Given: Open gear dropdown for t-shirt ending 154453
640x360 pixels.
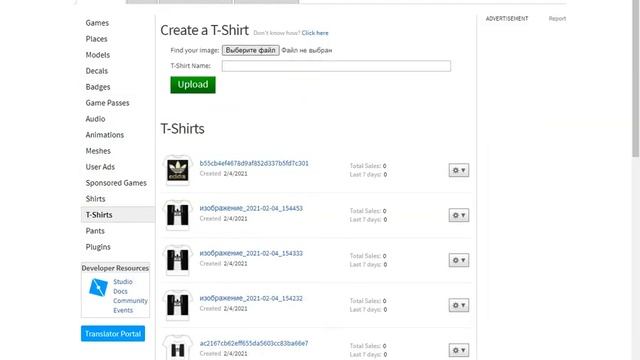Looking at the screenshot, I should click(x=459, y=215).
